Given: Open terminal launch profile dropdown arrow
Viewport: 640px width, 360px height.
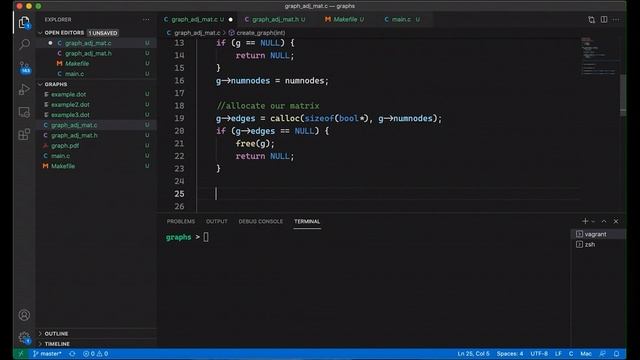Looking at the screenshot, I should (x=593, y=221).
